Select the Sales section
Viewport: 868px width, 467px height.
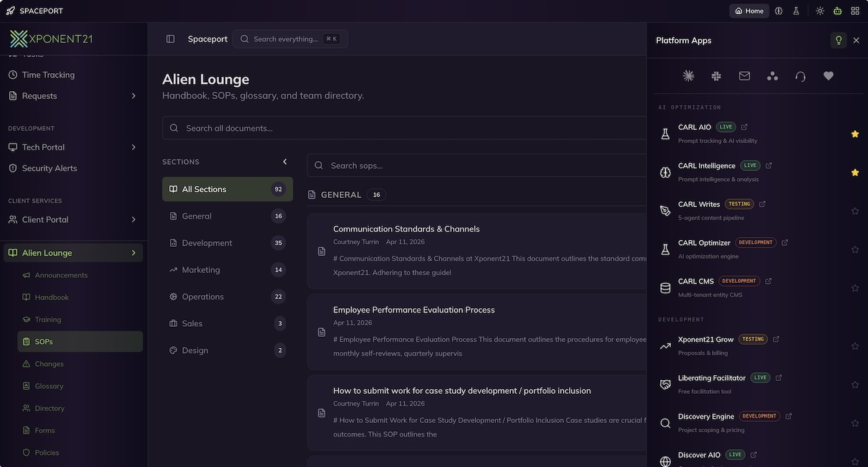pos(228,323)
